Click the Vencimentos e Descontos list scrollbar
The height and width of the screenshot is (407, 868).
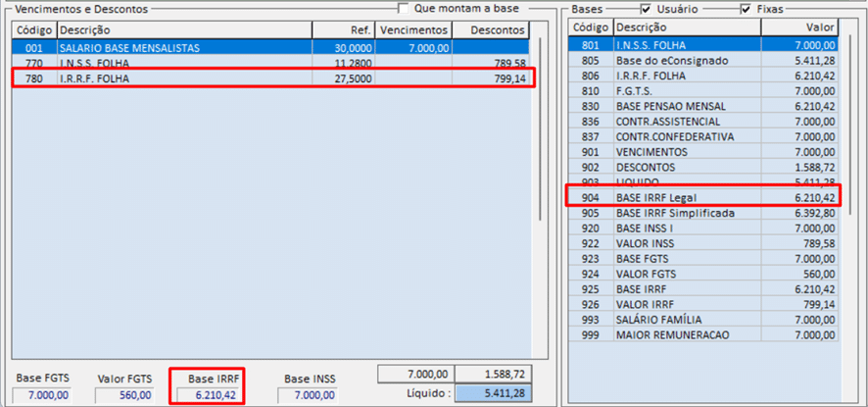pyautogui.click(x=539, y=196)
